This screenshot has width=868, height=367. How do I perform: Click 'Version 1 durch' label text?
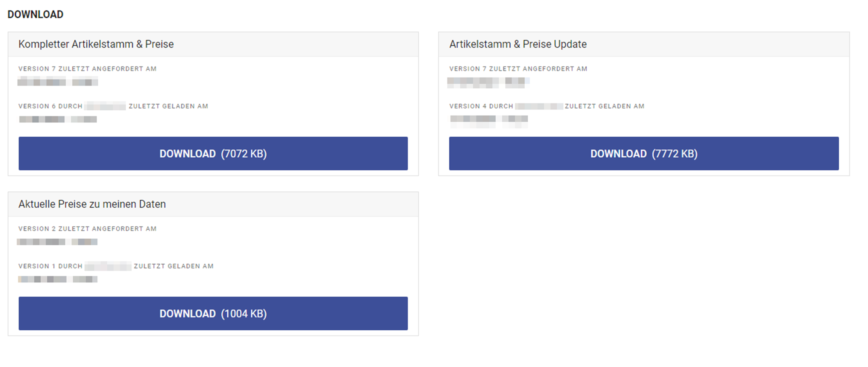coord(50,266)
